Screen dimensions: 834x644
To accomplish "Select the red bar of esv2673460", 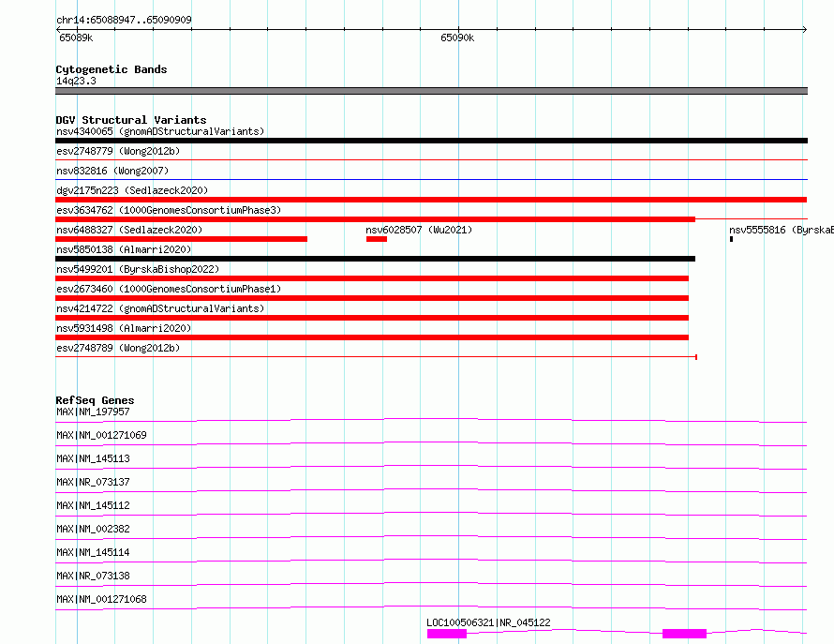I will (372, 298).
